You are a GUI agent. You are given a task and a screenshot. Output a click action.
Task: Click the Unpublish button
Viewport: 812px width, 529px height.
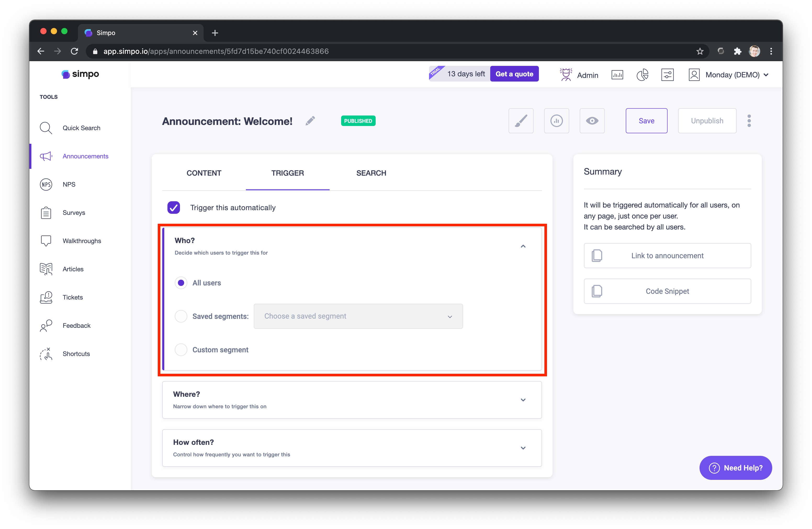click(x=707, y=121)
